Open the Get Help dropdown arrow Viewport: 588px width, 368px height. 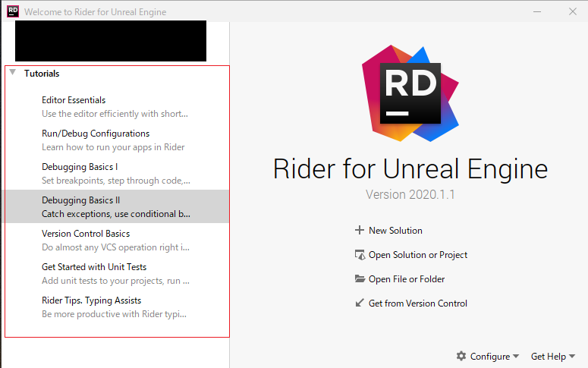(572, 356)
